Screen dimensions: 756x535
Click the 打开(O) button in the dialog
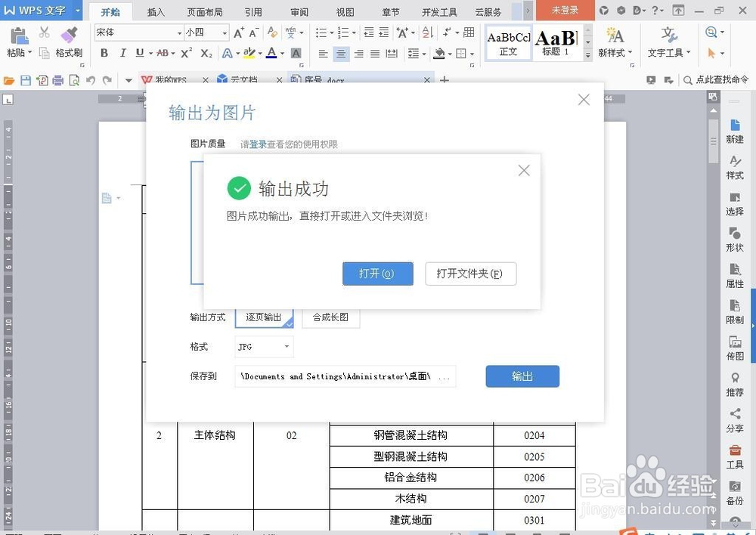coord(377,274)
